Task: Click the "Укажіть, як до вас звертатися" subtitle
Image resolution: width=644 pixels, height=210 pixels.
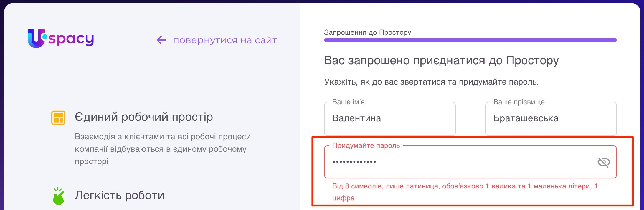Action: (431, 82)
